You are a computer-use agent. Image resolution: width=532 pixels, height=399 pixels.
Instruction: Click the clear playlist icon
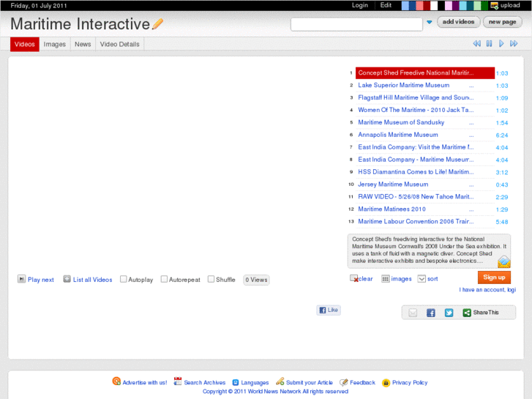pos(354,279)
